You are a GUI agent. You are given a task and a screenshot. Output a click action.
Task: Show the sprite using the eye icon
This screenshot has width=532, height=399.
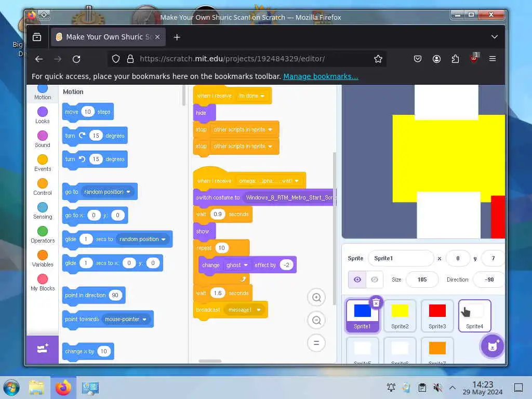357,280
